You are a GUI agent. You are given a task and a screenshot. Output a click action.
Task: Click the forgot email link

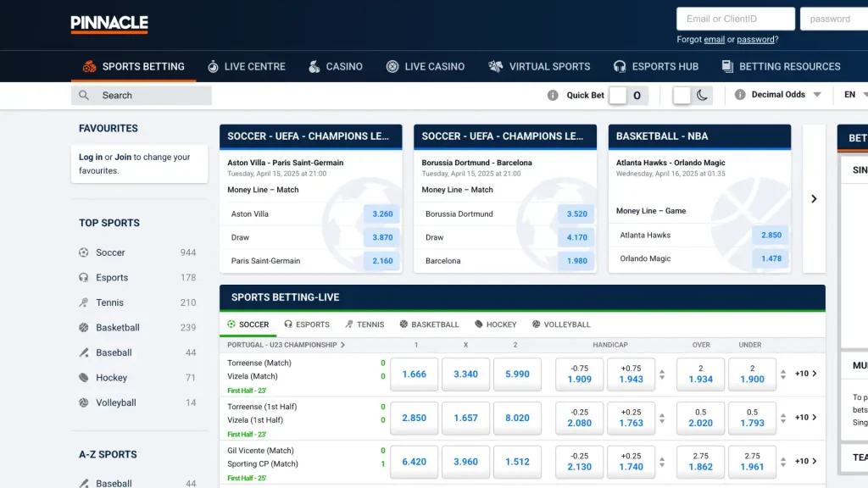coord(714,39)
